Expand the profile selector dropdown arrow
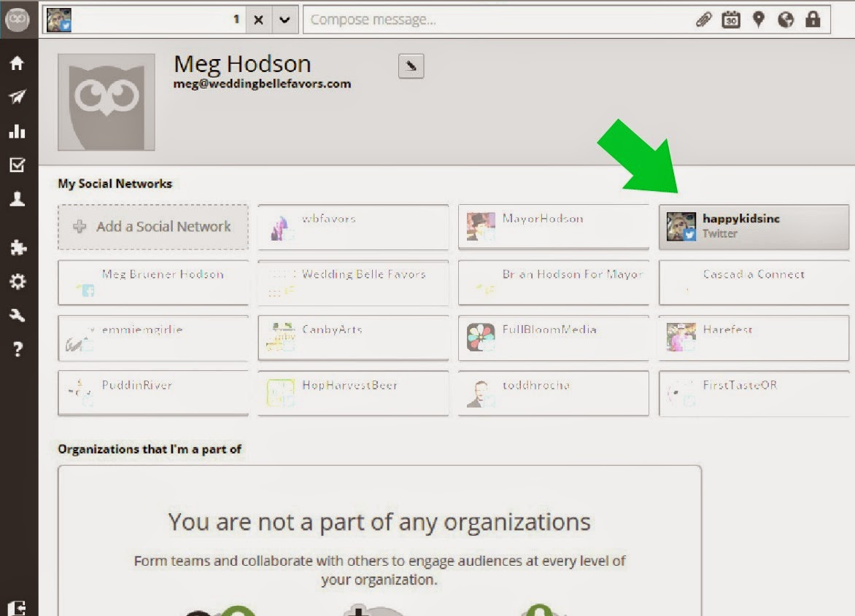855x616 pixels. pos(285,20)
